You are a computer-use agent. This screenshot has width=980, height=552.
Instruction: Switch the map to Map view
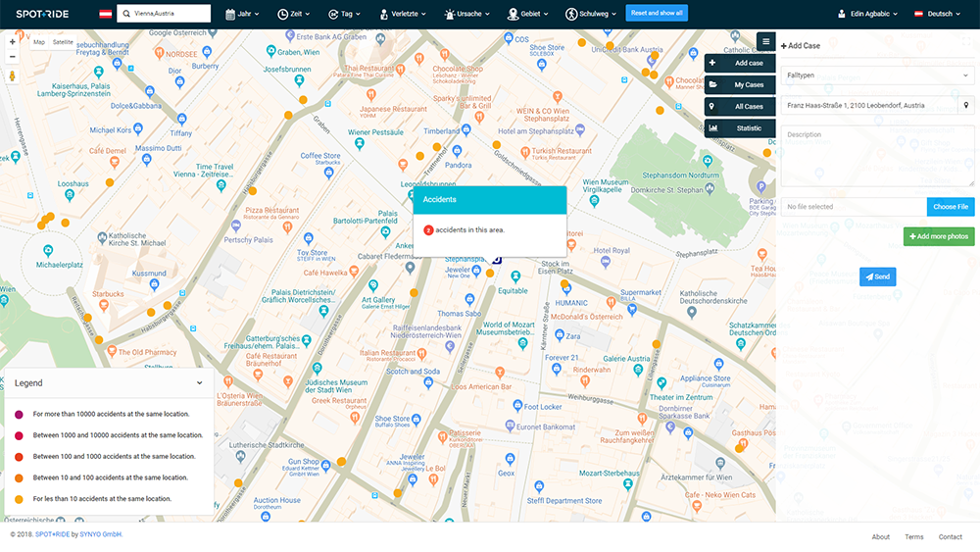click(x=39, y=42)
